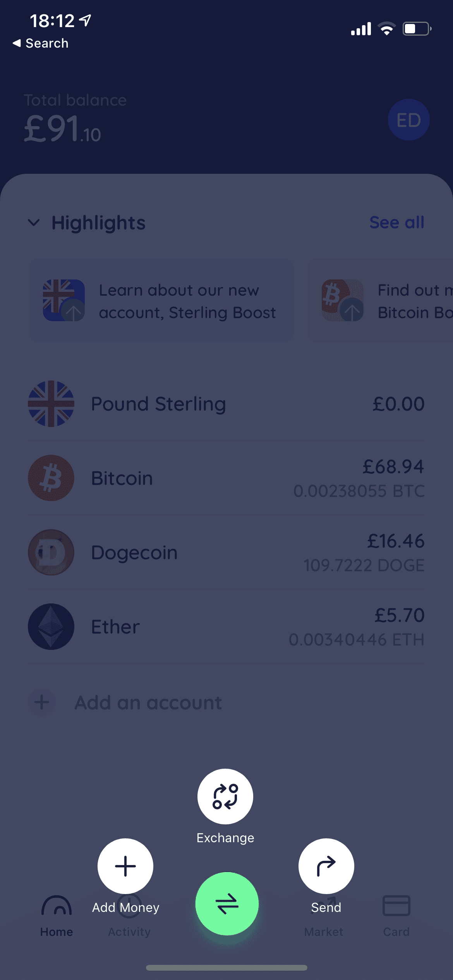Tap the Send arrow icon
Image resolution: width=453 pixels, height=980 pixels.
(326, 866)
